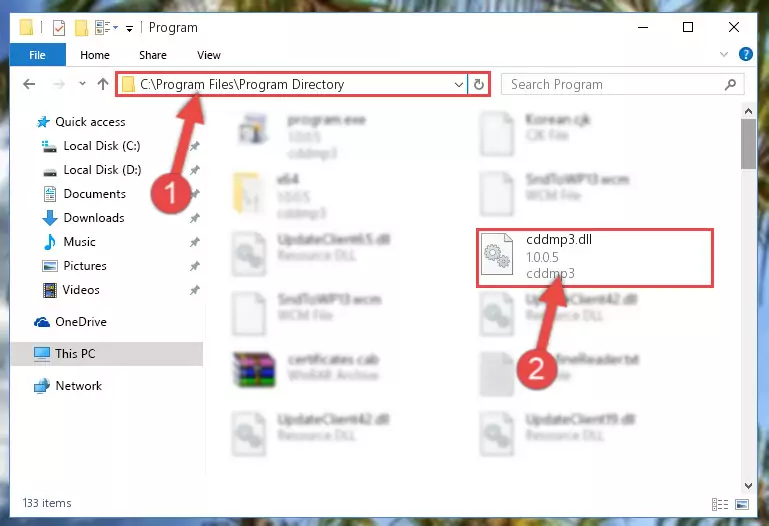Click the pin icon beside Music
Screen dimensions: 769x526
click(195, 242)
